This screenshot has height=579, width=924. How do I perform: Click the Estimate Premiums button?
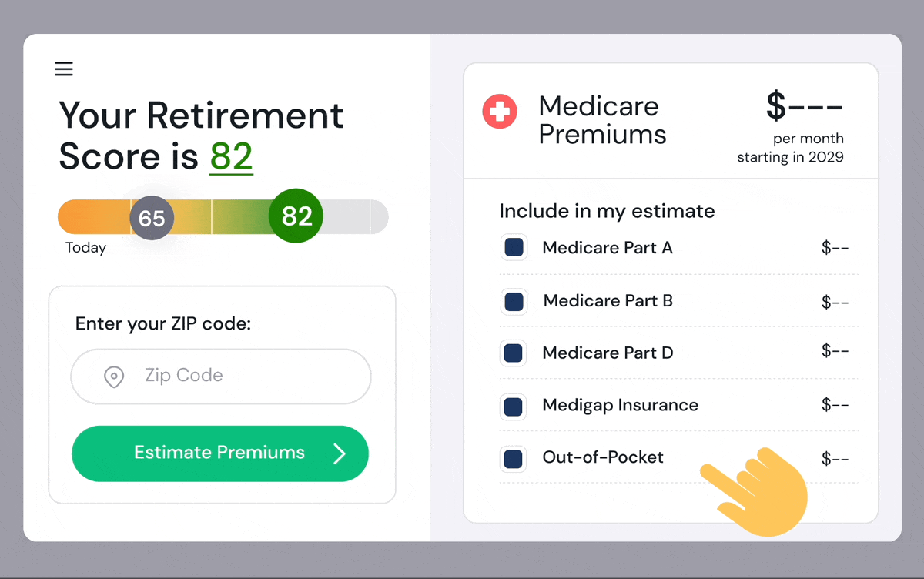pyautogui.click(x=220, y=453)
